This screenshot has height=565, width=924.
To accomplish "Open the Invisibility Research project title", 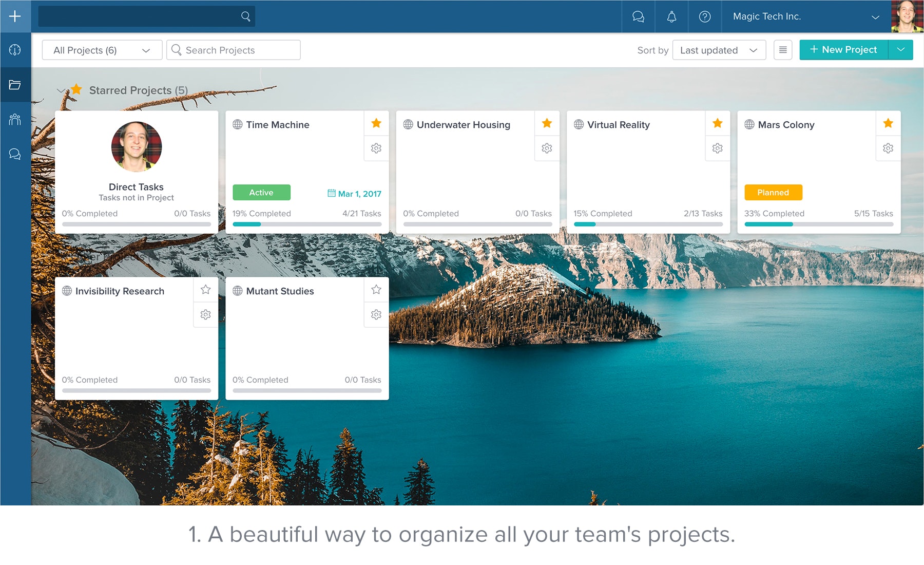I will point(120,291).
